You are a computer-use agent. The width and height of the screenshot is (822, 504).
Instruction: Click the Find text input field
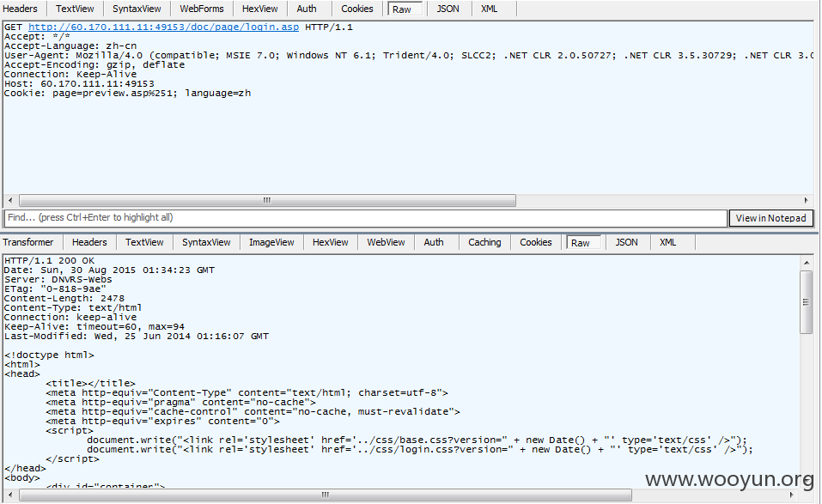tap(365, 217)
